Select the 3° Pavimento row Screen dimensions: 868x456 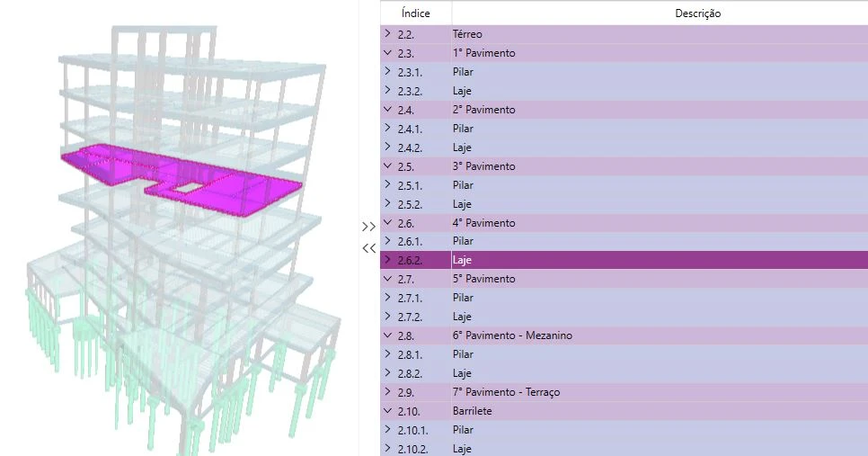pyautogui.click(x=483, y=166)
